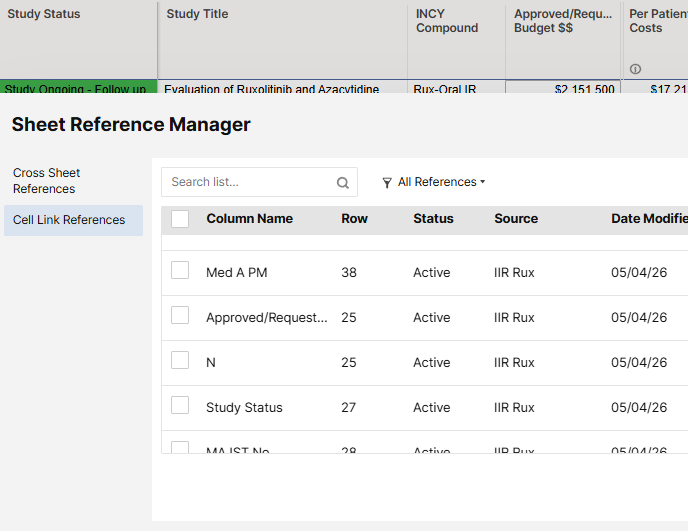The image size is (688, 531).
Task: Check the Med A PM row checkbox
Action: pos(180,270)
